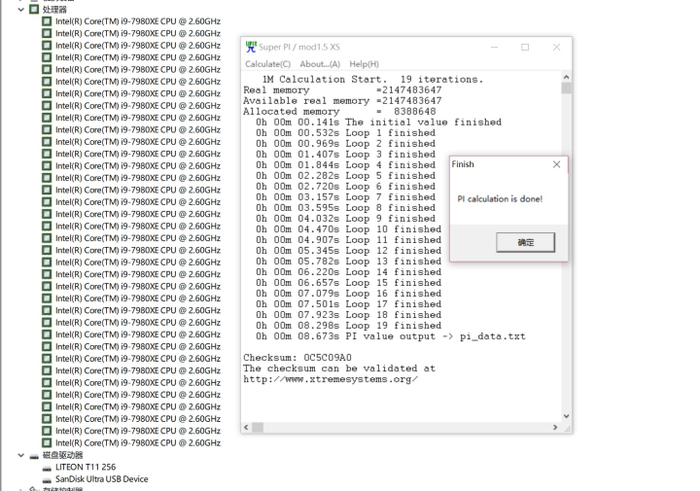Click the 'Checksum: 0C5C09A0' line
Screen dimensions: 700x491
point(297,358)
